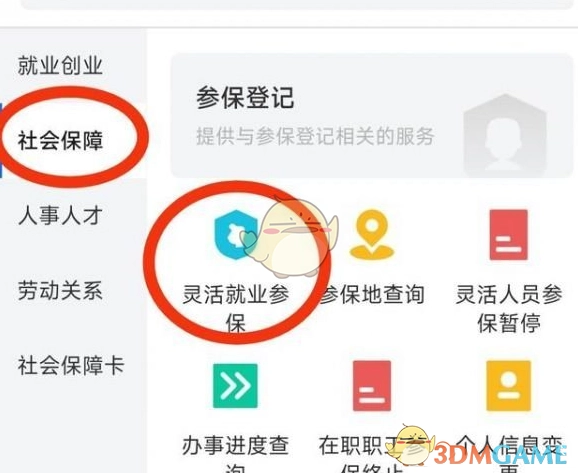Tap the 灵活就业参保 text label
578x473 pixels.
[x=236, y=309]
